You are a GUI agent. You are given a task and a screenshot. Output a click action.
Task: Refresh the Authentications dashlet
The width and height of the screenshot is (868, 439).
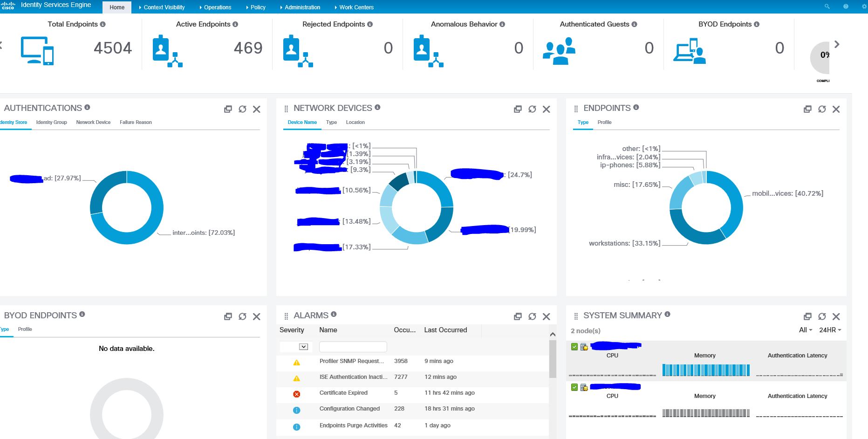[242, 109]
